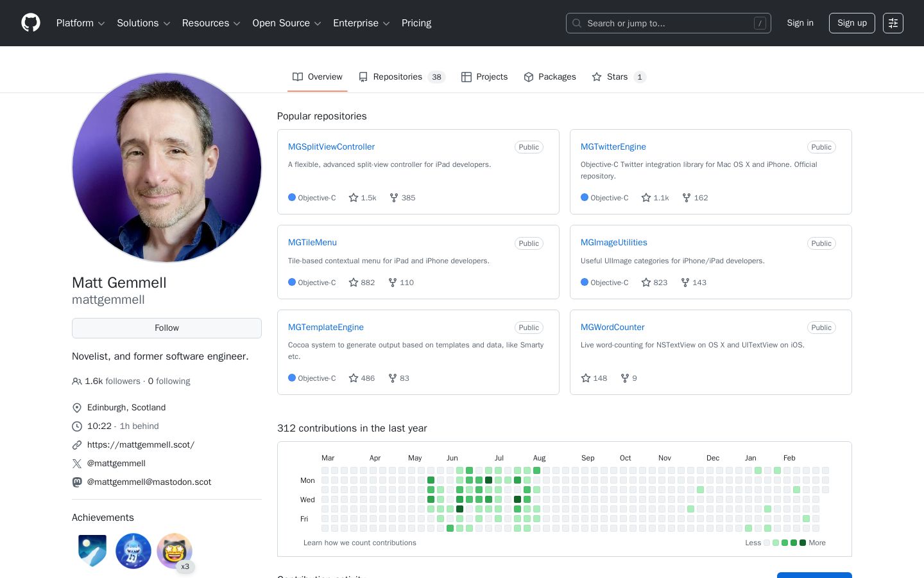Click the Sign in link
The width and height of the screenshot is (924, 578).
(x=800, y=23)
